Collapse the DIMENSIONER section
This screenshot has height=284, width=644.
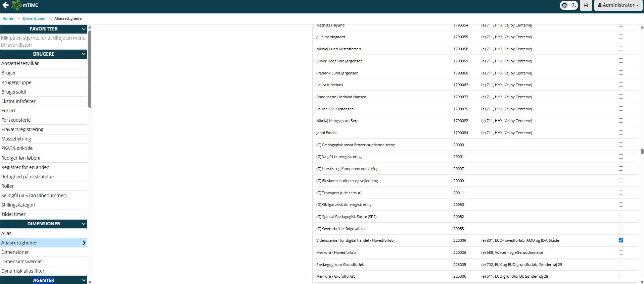(x=84, y=224)
